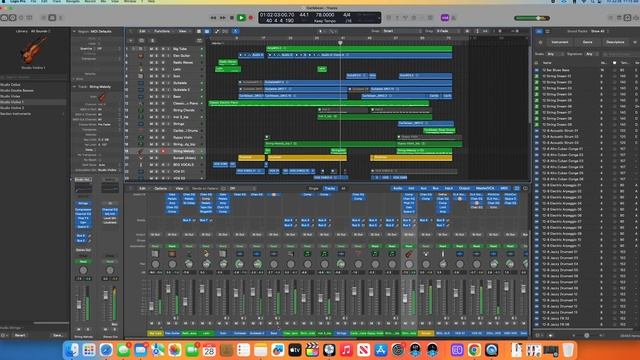Expand Section Instruments in Library

[63, 114]
